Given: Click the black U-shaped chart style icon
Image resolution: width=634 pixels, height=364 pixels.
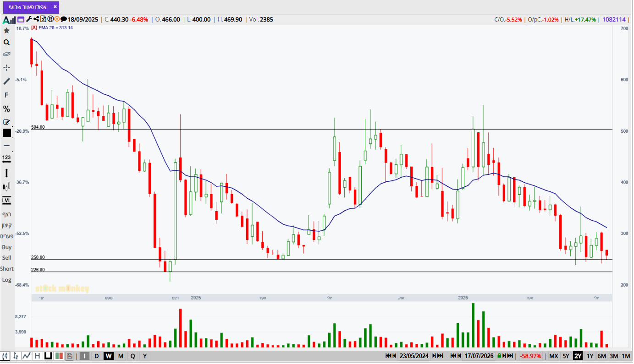Looking at the screenshot, I should click(48, 356).
